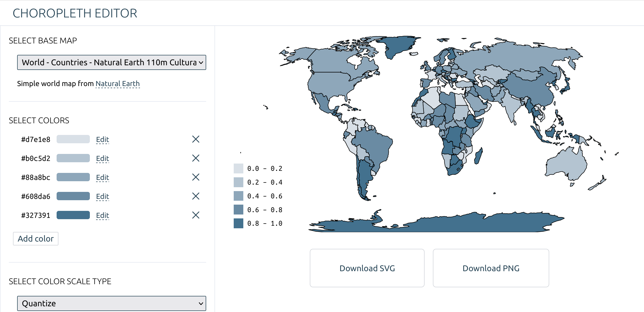This screenshot has width=644, height=312.
Task: Remove the #608da6 color from the palette
Action: [x=196, y=196]
